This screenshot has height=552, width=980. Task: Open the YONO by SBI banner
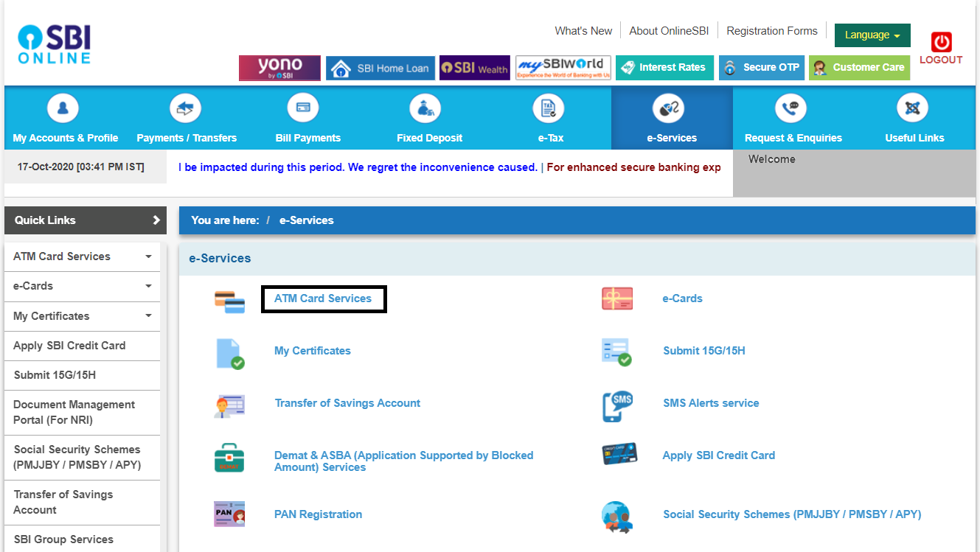click(279, 68)
